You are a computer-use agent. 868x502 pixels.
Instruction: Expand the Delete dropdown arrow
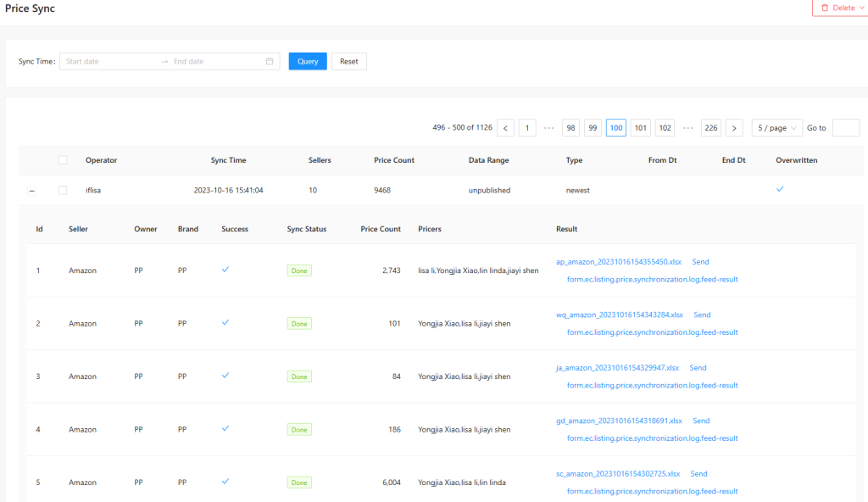coord(861,8)
